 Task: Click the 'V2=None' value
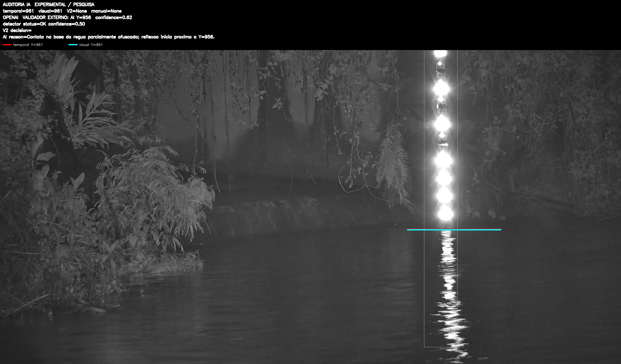click(77, 11)
